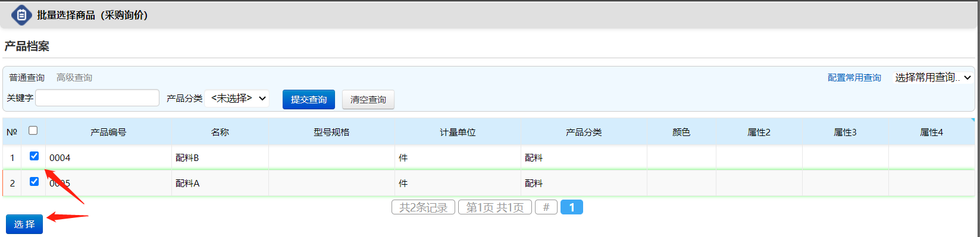The width and height of the screenshot is (980, 237).
Task: Click the 属性2 column header
Action: (x=759, y=132)
